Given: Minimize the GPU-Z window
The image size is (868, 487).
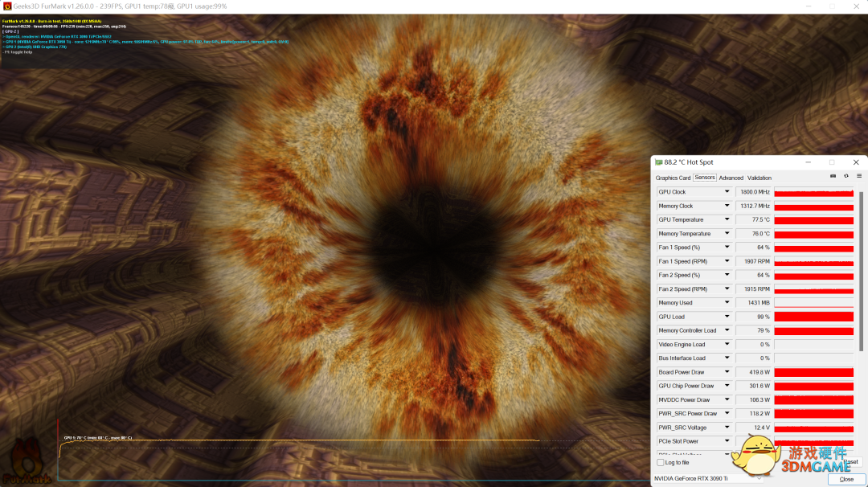Looking at the screenshot, I should click(x=809, y=162).
